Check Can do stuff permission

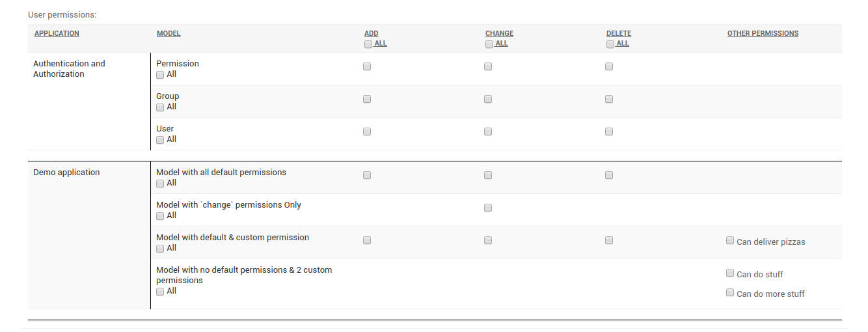click(x=730, y=273)
